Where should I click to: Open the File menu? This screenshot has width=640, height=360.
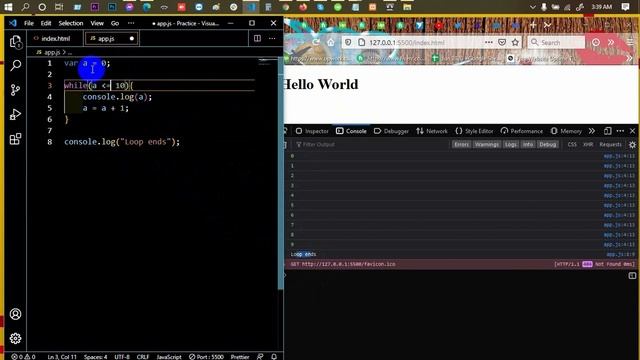coord(29,23)
